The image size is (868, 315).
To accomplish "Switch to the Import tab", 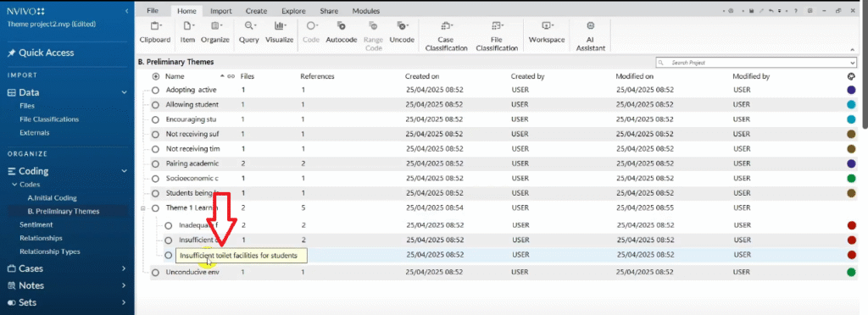I will pos(221,11).
